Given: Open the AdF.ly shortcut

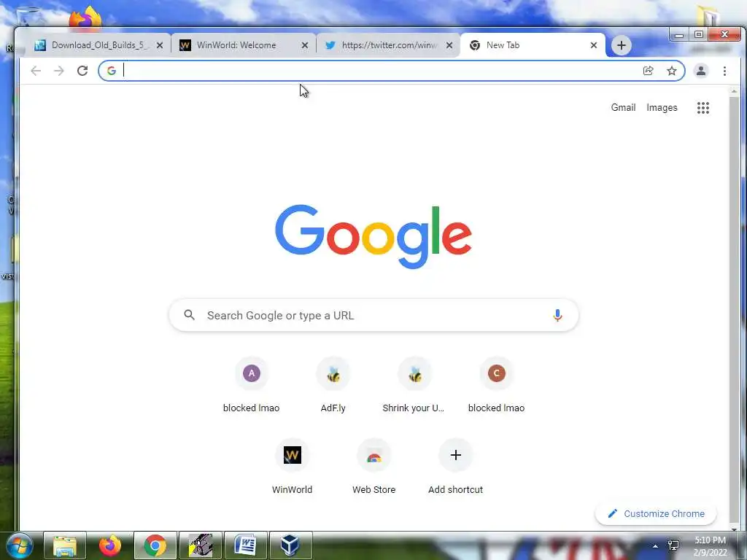Looking at the screenshot, I should click(x=333, y=384).
